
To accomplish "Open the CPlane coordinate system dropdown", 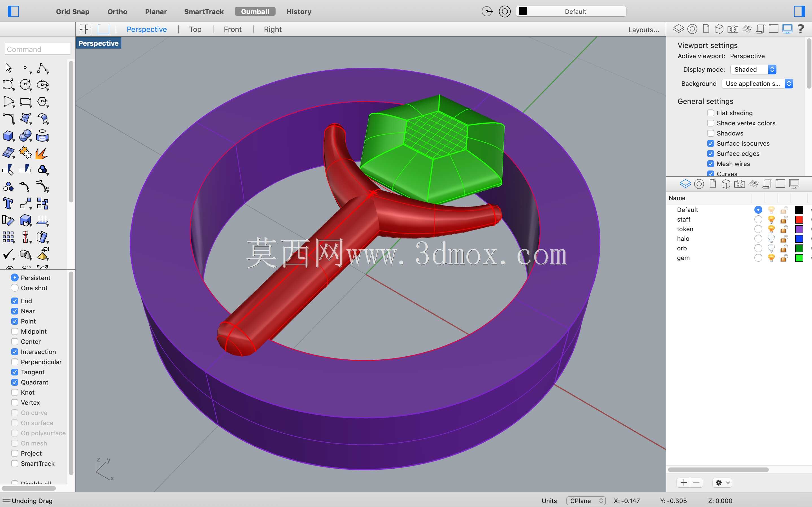I will pos(586,501).
